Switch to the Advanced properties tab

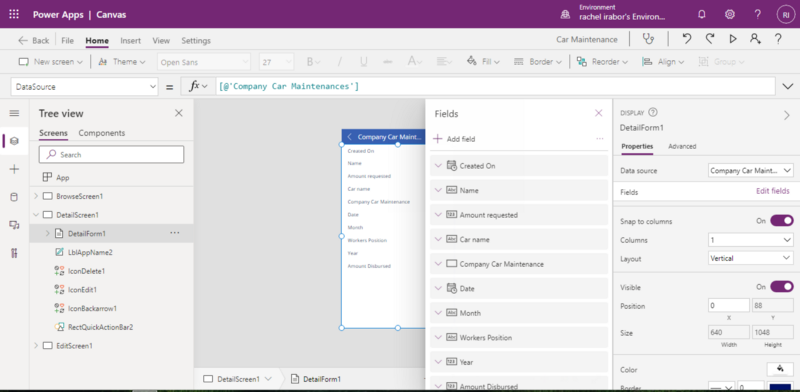(x=682, y=146)
